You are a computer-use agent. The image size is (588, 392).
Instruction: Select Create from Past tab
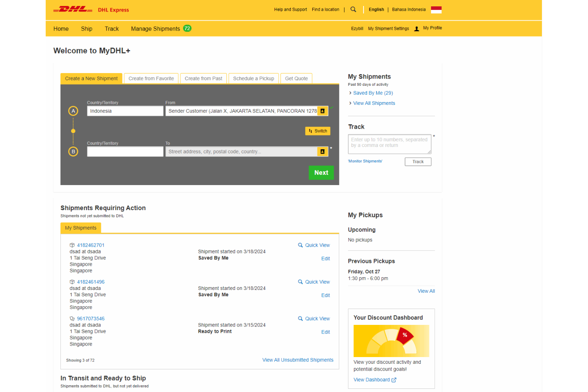[x=203, y=79]
